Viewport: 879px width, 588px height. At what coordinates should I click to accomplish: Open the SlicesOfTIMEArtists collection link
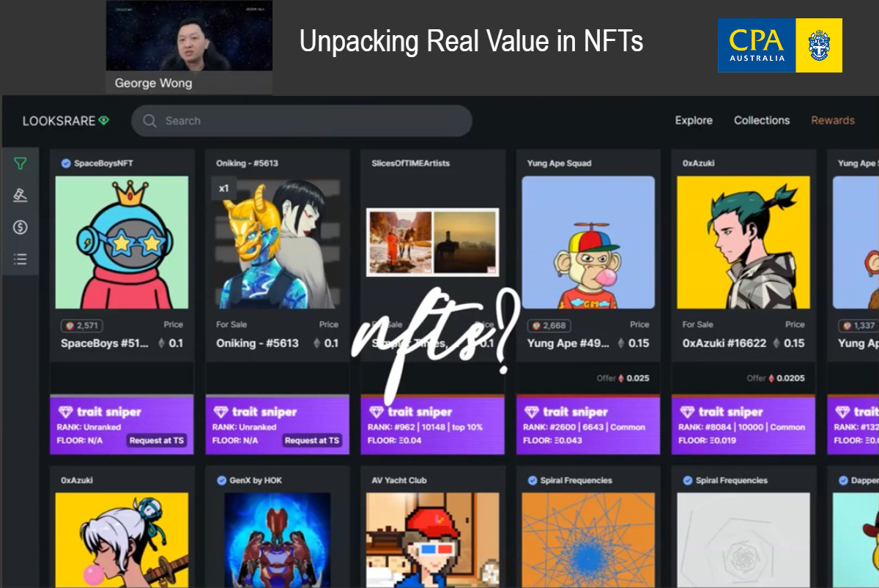click(x=410, y=163)
